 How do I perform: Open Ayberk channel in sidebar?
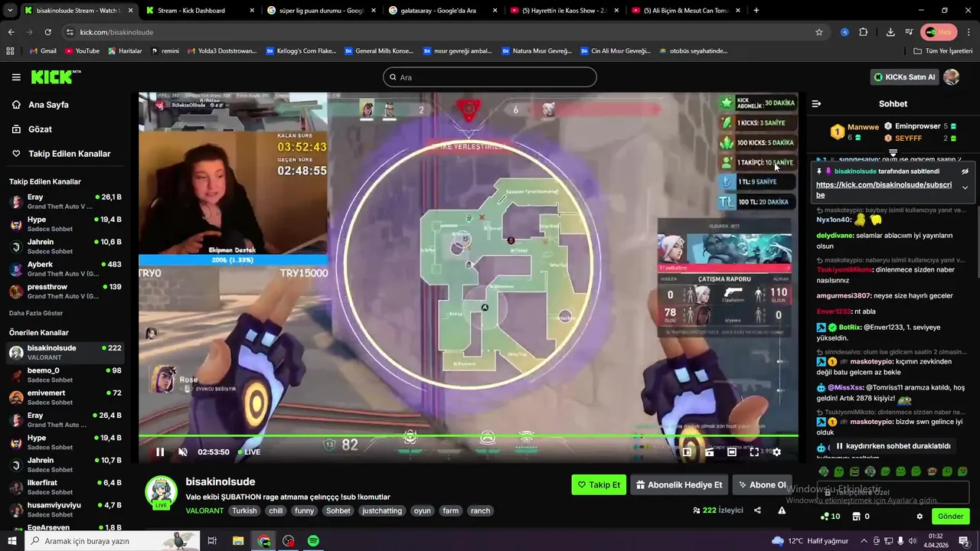pyautogui.click(x=65, y=269)
